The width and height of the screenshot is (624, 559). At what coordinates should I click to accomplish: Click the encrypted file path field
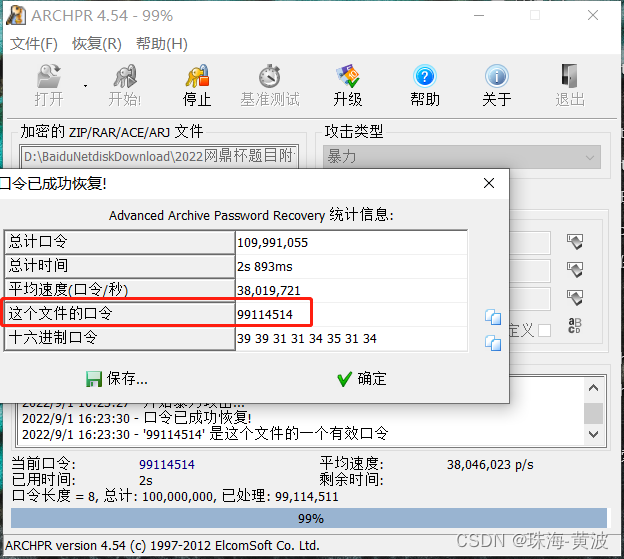(x=159, y=156)
